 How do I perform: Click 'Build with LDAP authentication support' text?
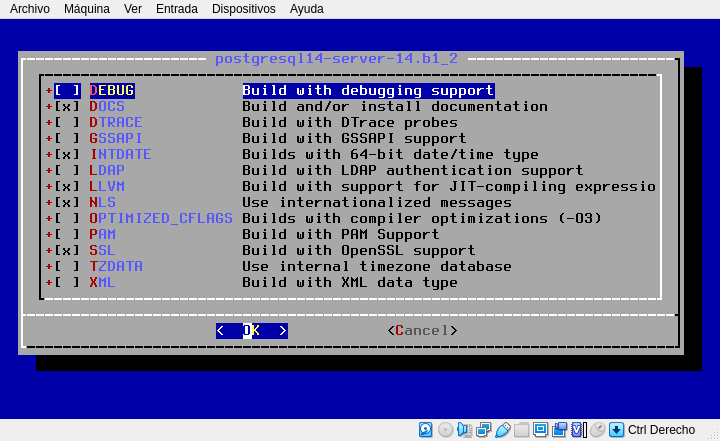pyautogui.click(x=413, y=170)
